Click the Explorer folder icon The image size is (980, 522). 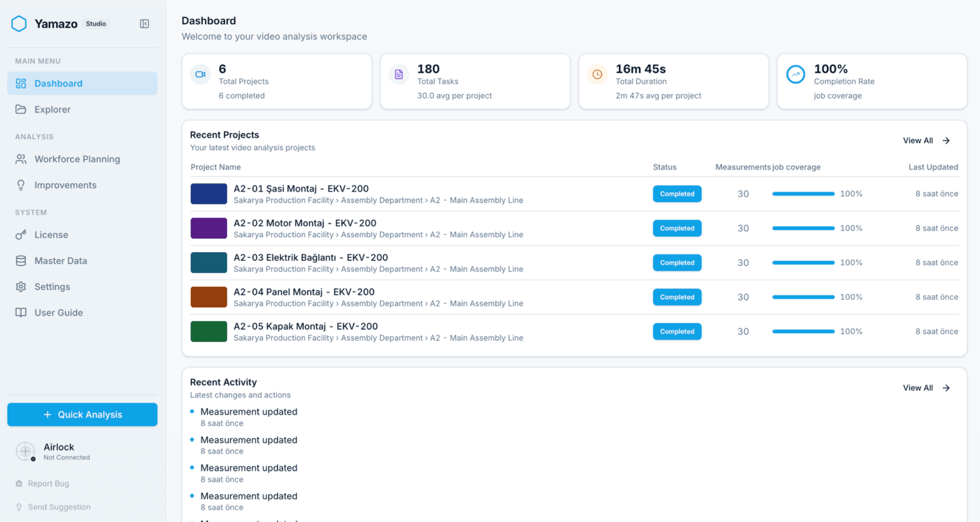[21, 109]
